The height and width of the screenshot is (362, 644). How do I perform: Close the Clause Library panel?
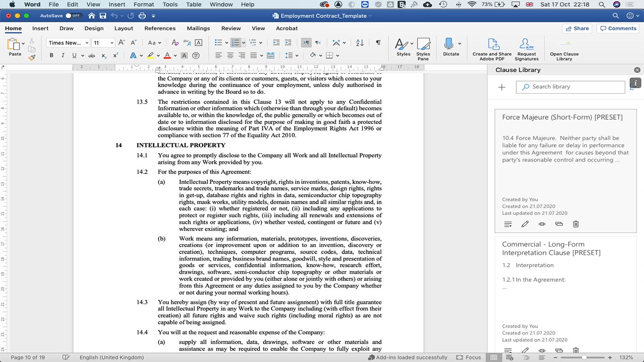(637, 70)
